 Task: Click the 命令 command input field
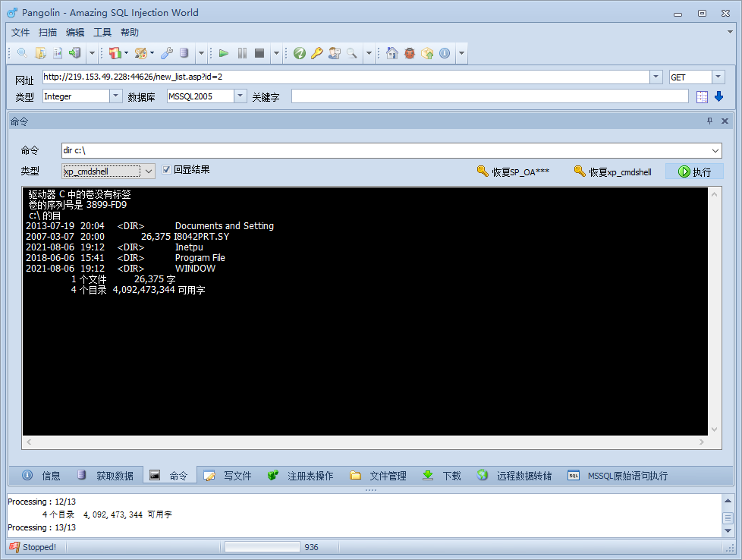(x=385, y=150)
